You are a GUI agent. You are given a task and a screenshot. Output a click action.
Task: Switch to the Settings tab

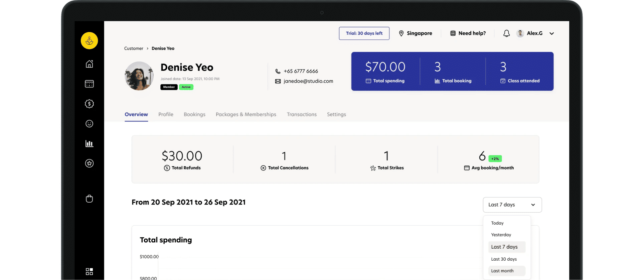coord(336,114)
